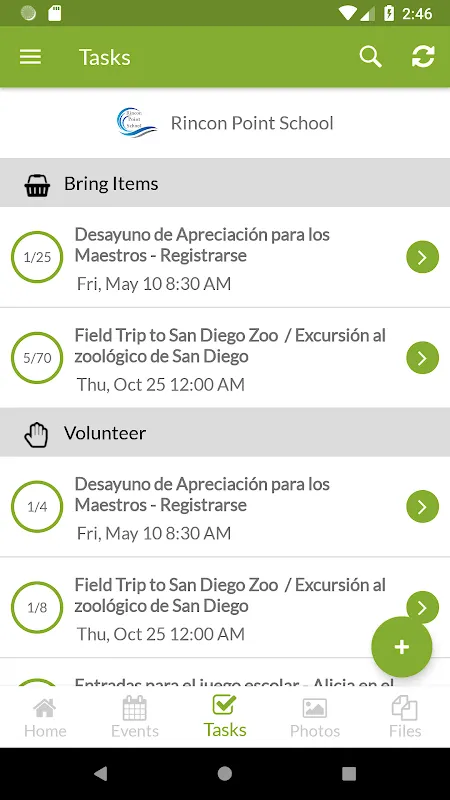
Task: Tap the refresh sync icon
Action: pos(423,57)
